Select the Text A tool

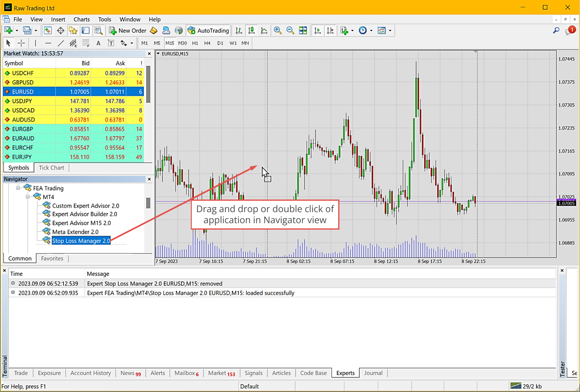point(98,43)
